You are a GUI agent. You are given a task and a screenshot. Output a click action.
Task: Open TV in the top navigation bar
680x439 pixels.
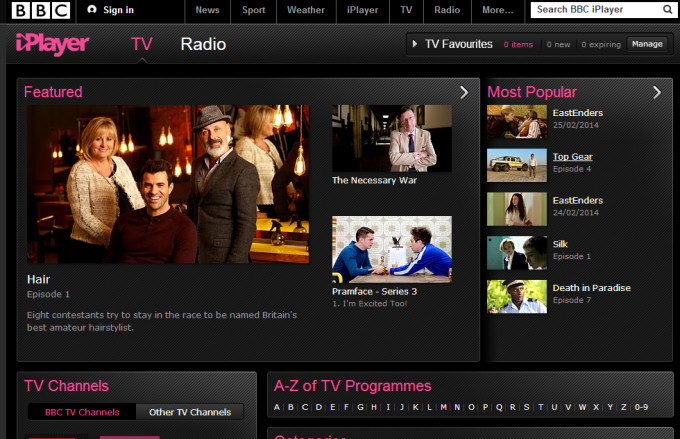click(x=406, y=10)
